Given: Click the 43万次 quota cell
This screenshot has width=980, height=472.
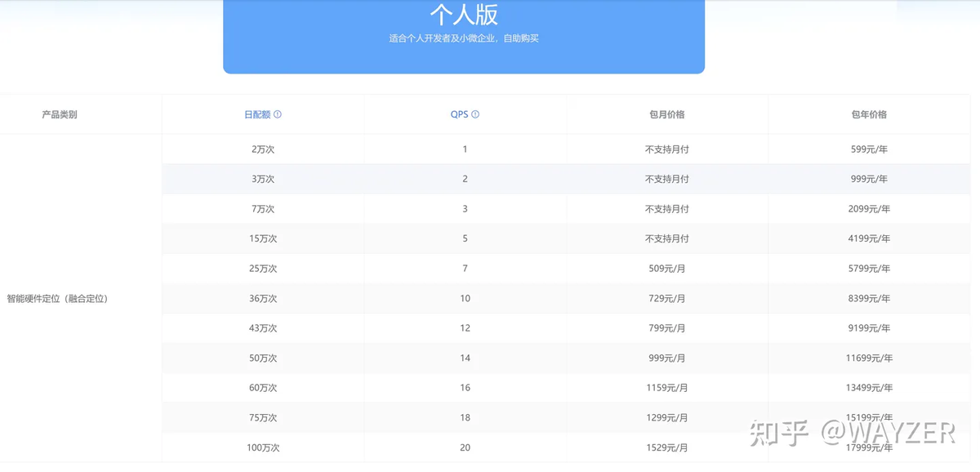Looking at the screenshot, I should (x=263, y=328).
